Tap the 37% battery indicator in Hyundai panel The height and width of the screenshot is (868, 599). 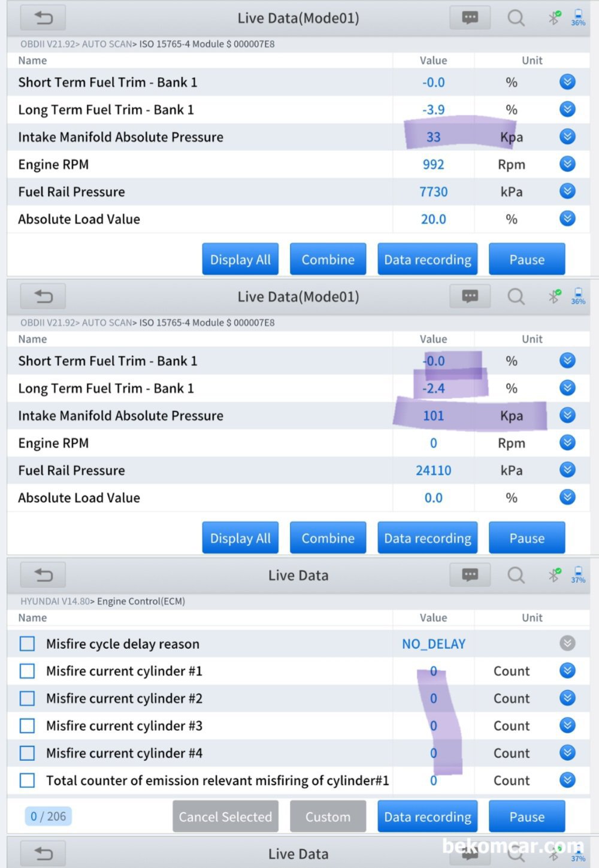coord(578,575)
